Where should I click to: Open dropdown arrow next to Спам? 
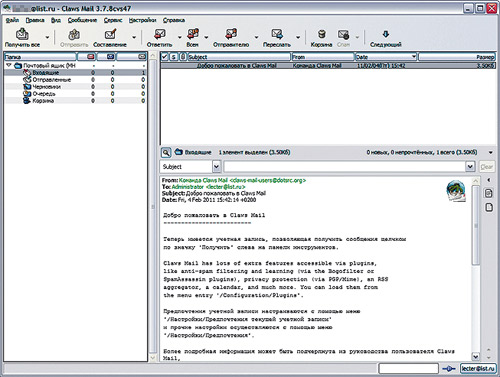[357, 37]
